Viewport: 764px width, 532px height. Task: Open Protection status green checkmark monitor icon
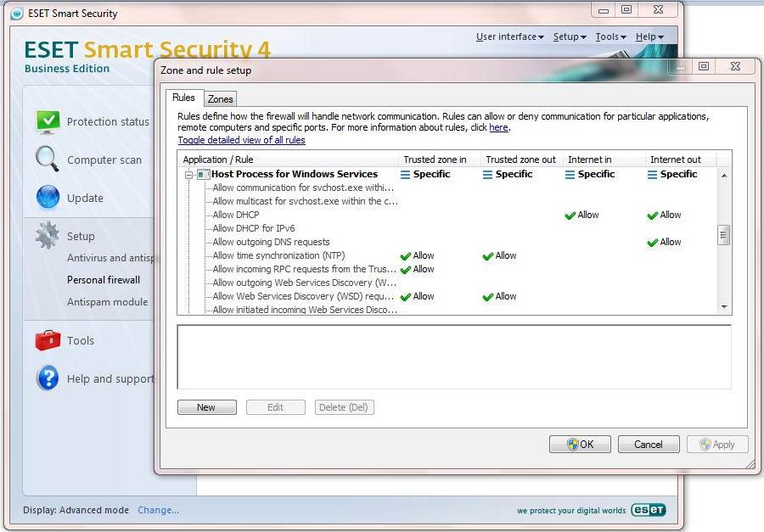[48, 121]
